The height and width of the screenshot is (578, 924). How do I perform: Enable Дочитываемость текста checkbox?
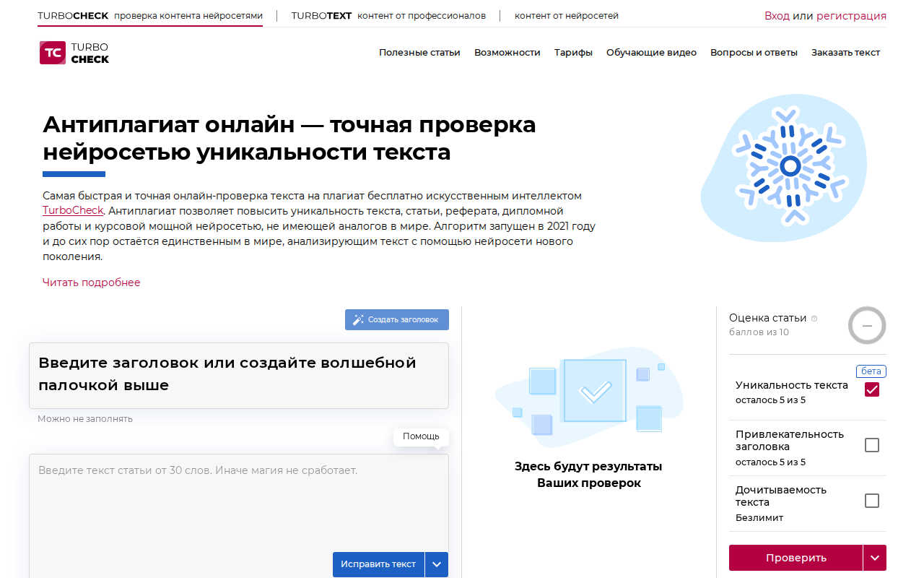pos(872,501)
